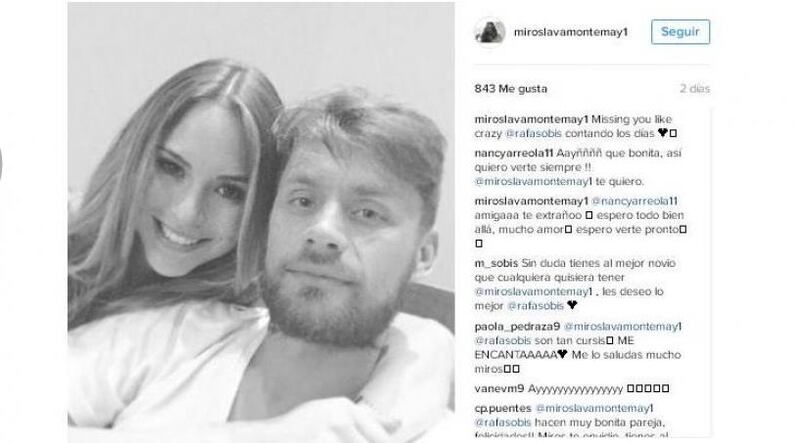Click the miroslavamontemay1 profile avatar
The height and width of the screenshot is (443, 800).
click(490, 32)
